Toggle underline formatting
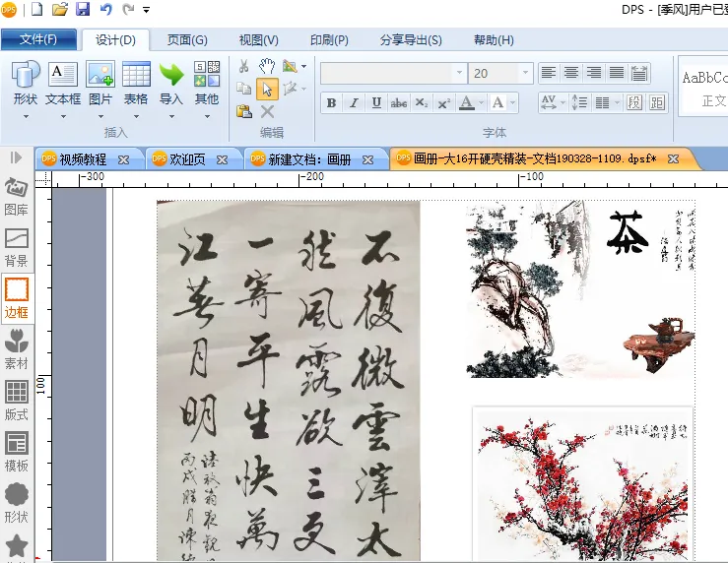 [376, 103]
